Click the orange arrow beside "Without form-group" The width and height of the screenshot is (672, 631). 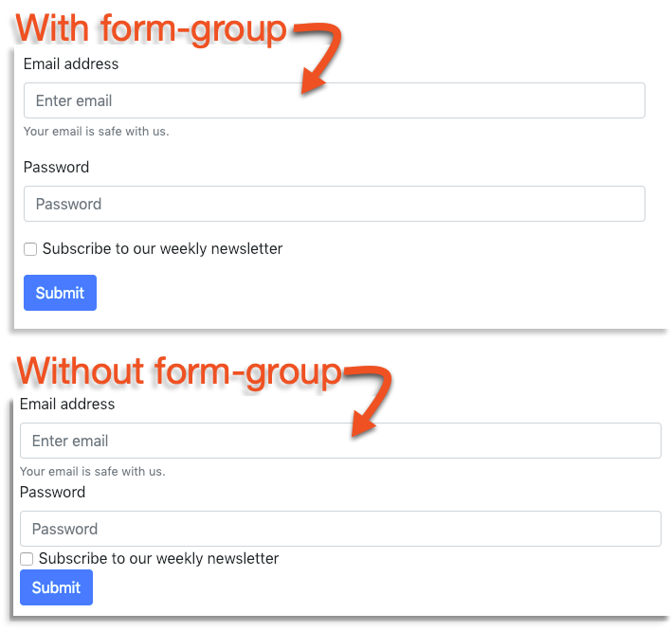pyautogui.click(x=372, y=400)
